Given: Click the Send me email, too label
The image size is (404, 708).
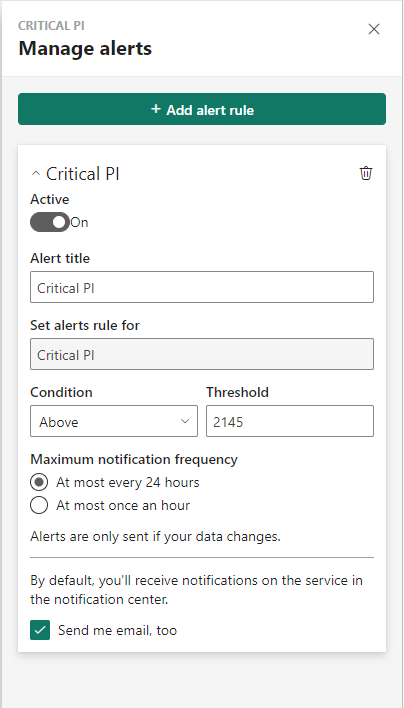Looking at the screenshot, I should click(x=117, y=630).
